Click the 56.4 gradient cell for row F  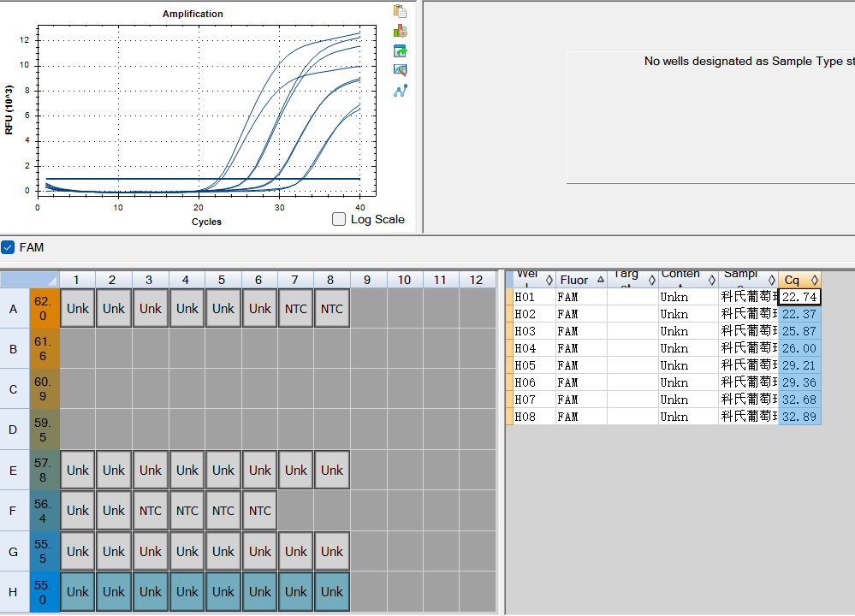pyautogui.click(x=44, y=511)
